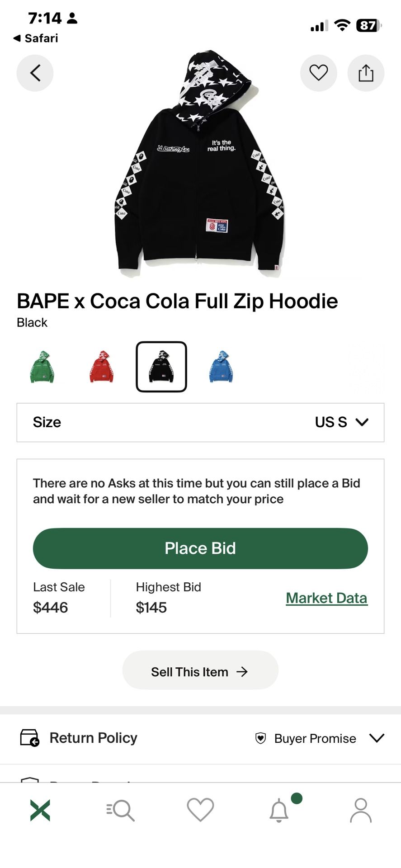Image resolution: width=401 pixels, height=868 pixels.
Task: Open the account profile tab
Action: pos(360,810)
